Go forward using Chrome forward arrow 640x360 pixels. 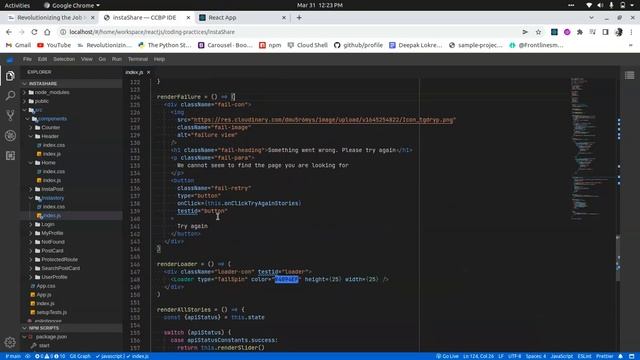22,32
